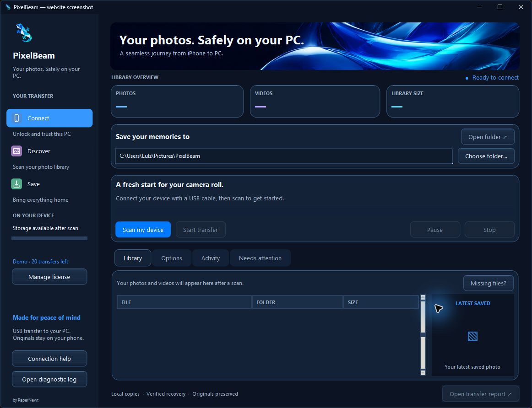Click Choose folder... button
Screen dimensions: 532x408
[486, 156]
